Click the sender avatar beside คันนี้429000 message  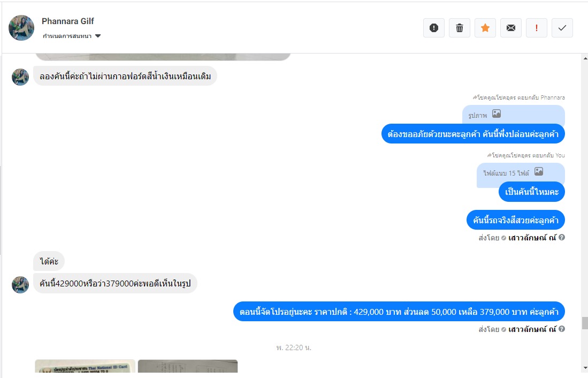tap(20, 285)
